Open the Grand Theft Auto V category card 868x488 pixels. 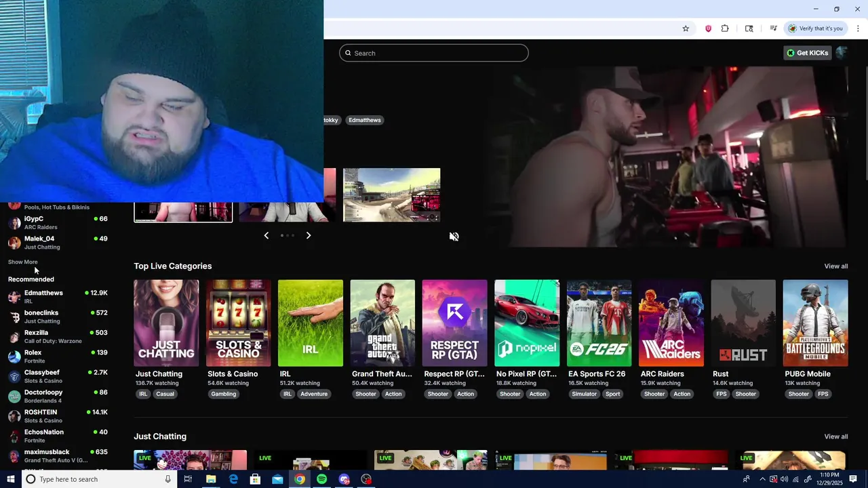point(382,323)
